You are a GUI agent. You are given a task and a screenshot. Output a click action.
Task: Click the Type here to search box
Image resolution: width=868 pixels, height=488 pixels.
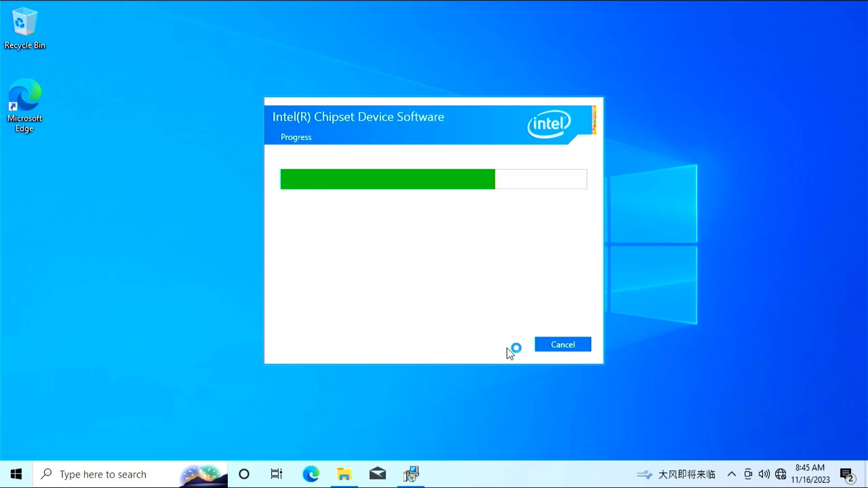pos(130,474)
